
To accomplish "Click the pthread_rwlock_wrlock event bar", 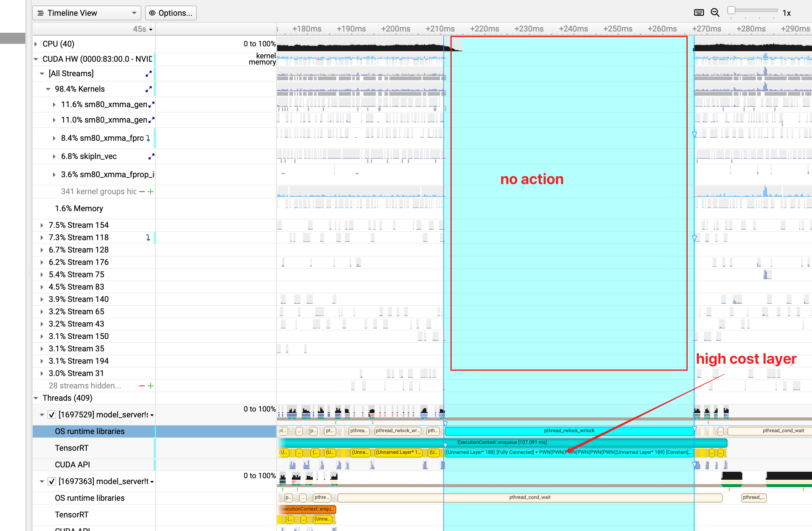I will pyautogui.click(x=569, y=431).
